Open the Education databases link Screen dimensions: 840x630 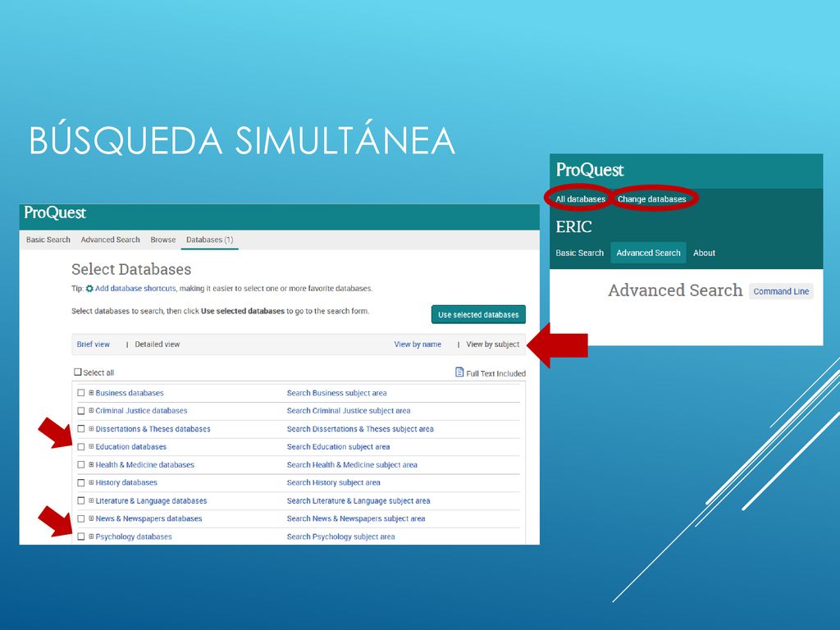pos(130,446)
